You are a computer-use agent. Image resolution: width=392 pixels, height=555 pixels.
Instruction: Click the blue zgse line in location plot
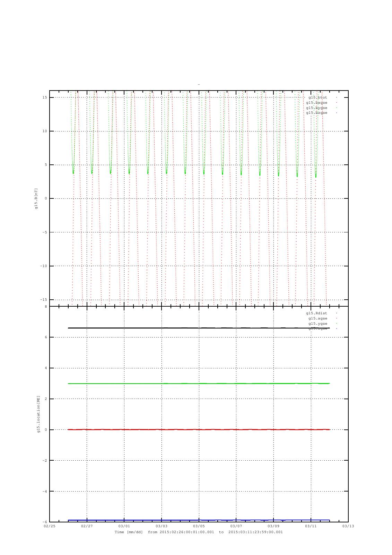(199, 520)
